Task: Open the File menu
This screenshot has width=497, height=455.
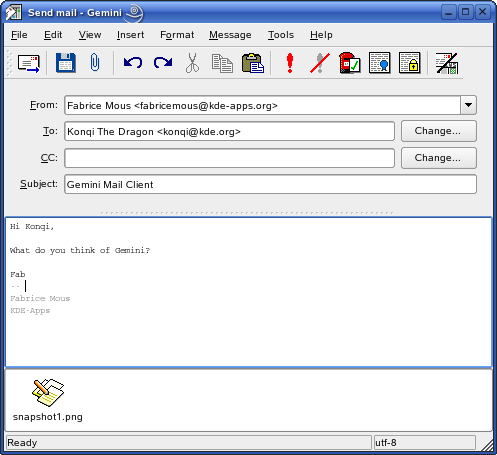Action: point(19,35)
